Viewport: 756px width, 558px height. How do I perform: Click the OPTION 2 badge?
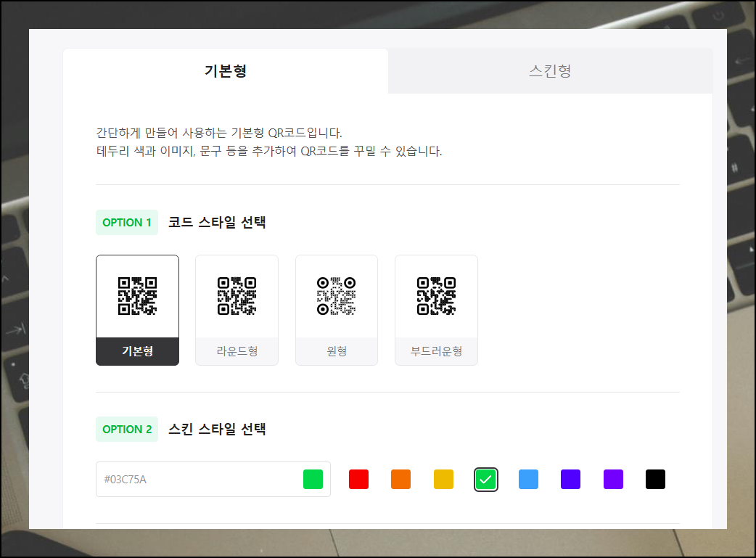127,430
